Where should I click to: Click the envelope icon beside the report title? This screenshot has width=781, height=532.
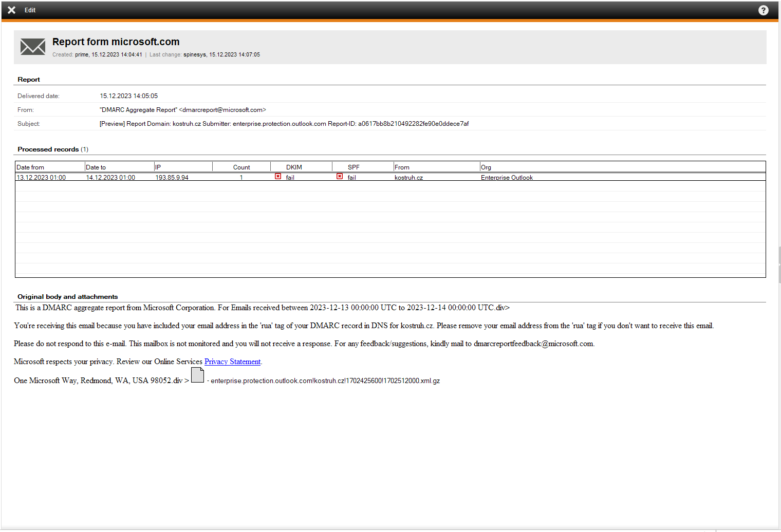click(33, 47)
